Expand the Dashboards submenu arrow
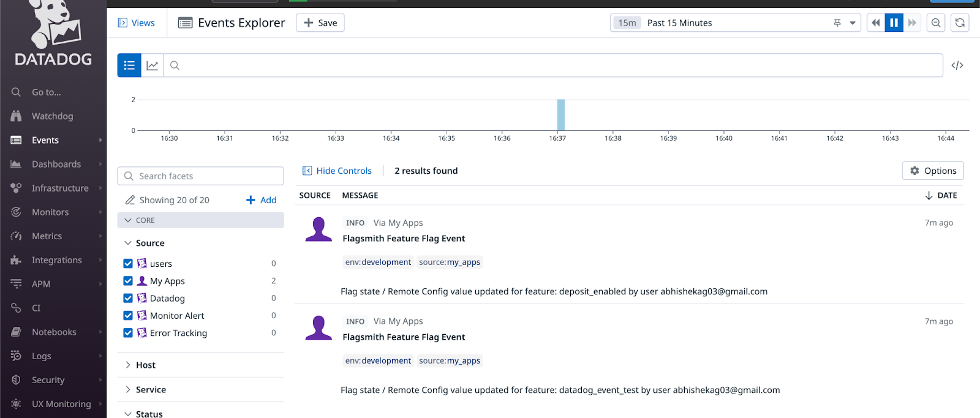Screen dimensions: 980x418 click(100, 164)
